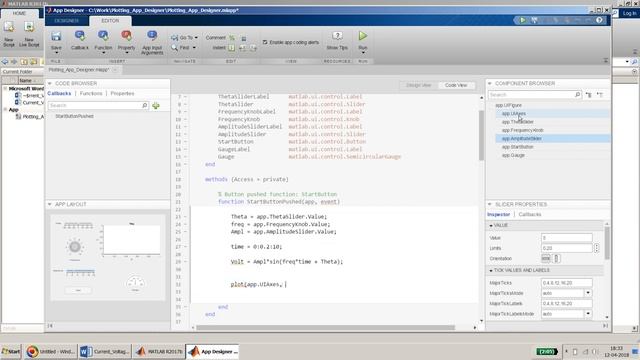This screenshot has height=360, width=640.
Task: Click the Windows Start button
Action: (x=11, y=351)
